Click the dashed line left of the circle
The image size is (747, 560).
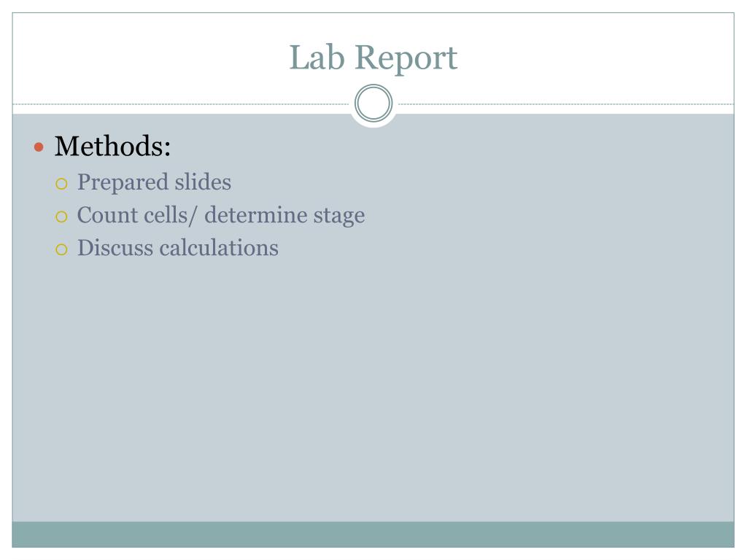(181, 104)
